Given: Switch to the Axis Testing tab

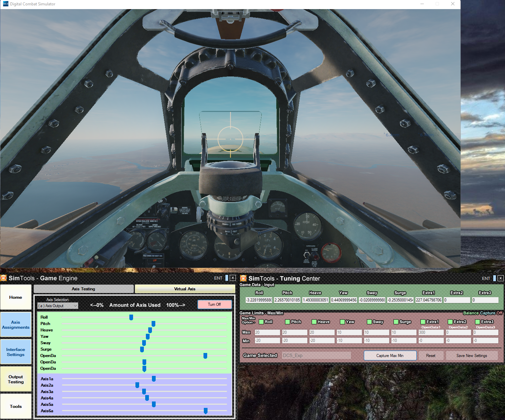Looking at the screenshot, I should point(84,289).
